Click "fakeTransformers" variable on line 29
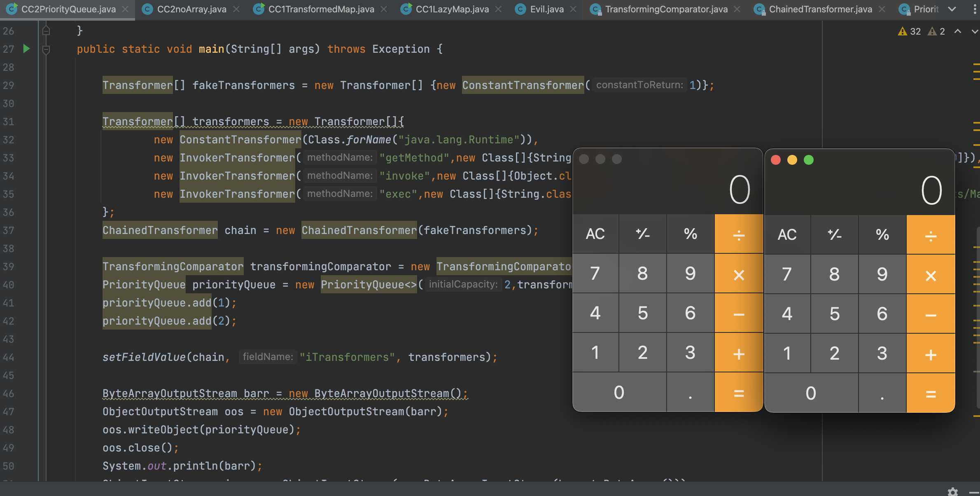The image size is (980, 496). (x=244, y=85)
